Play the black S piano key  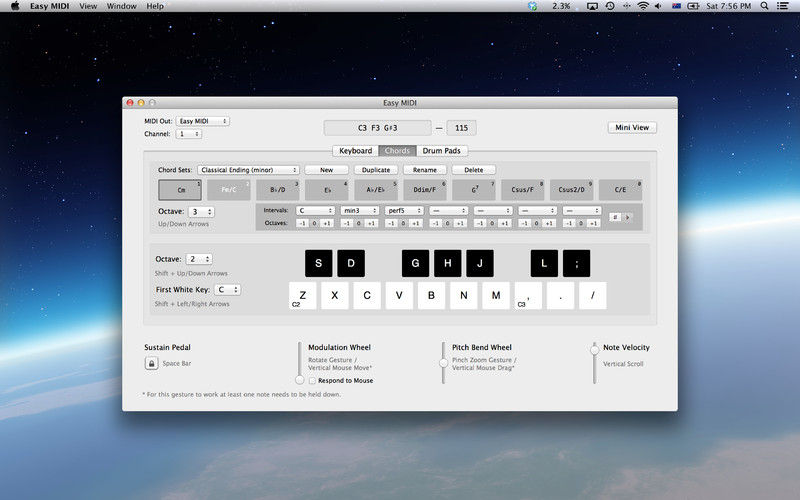coord(318,263)
